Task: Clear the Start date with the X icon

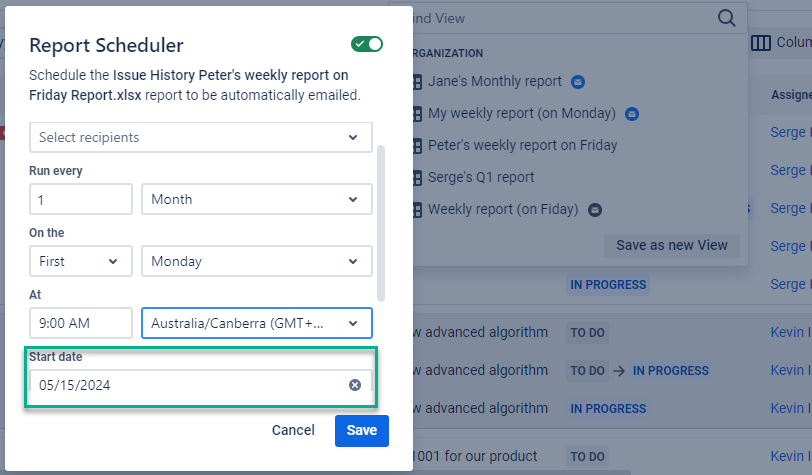Action: 355,385
